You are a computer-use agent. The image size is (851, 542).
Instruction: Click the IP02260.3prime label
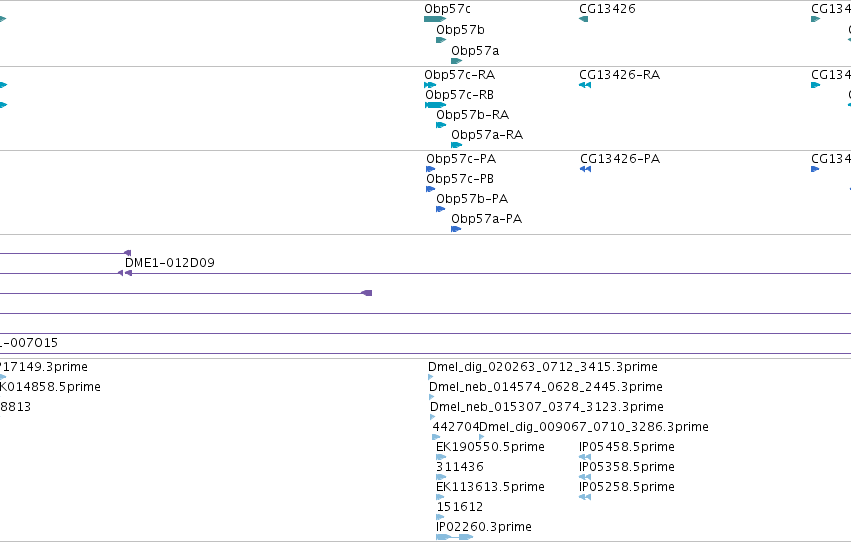484,527
